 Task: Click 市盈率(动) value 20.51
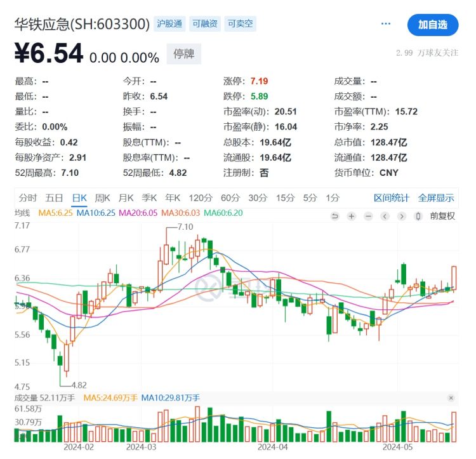coord(286,111)
